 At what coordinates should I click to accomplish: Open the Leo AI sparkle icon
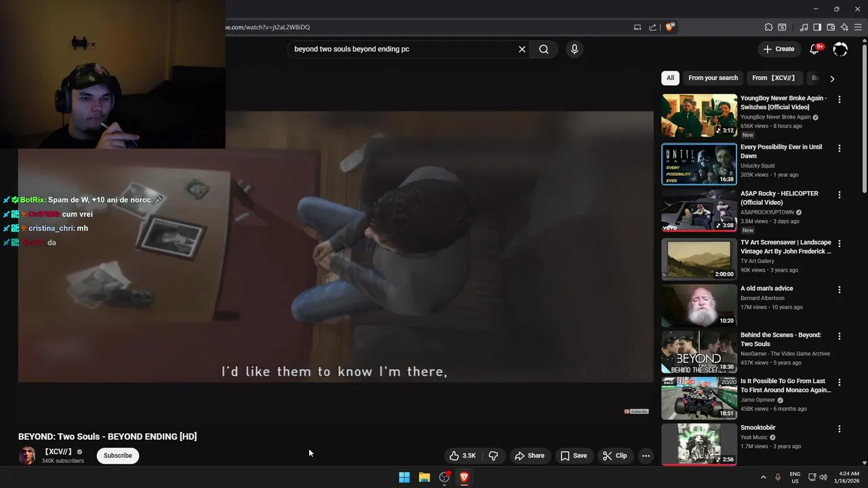pos(844,27)
